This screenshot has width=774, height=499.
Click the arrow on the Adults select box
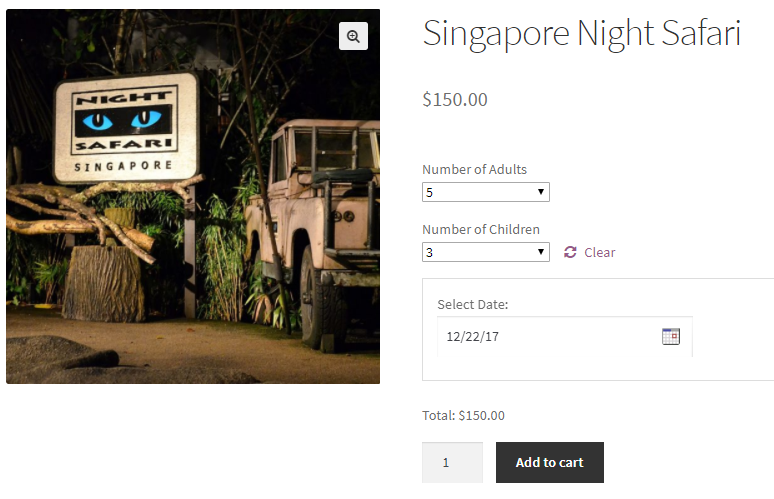pos(541,192)
